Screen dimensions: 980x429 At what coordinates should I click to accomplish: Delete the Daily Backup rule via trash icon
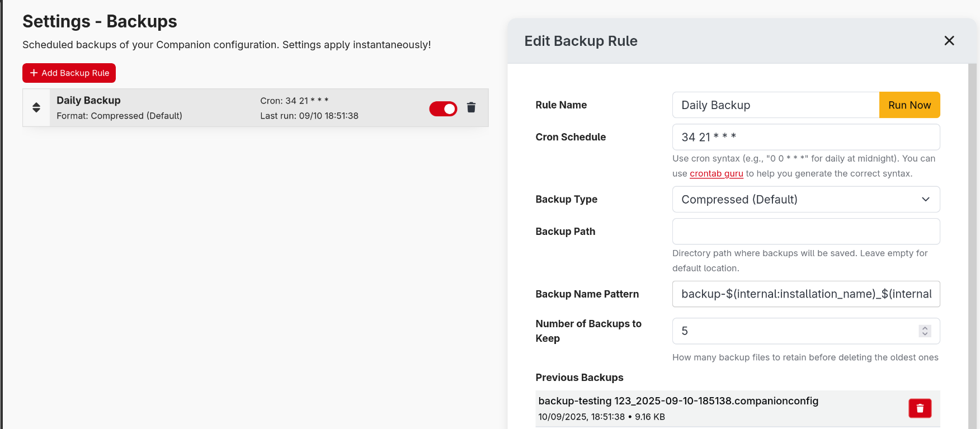pyautogui.click(x=471, y=107)
